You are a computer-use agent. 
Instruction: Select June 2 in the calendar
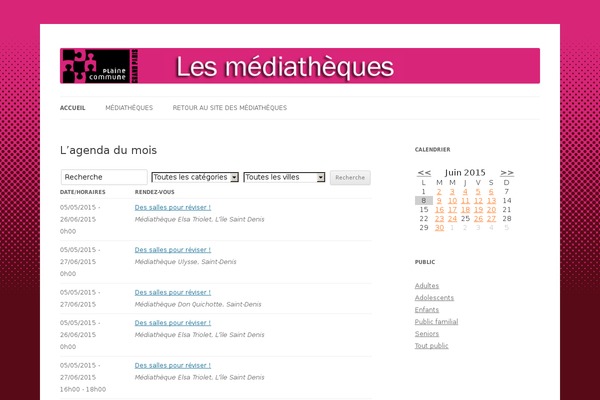pos(439,192)
